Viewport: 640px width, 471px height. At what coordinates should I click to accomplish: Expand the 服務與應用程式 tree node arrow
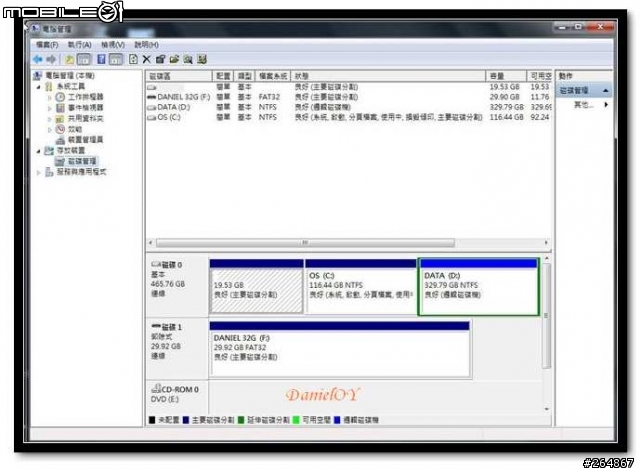coord(39,173)
